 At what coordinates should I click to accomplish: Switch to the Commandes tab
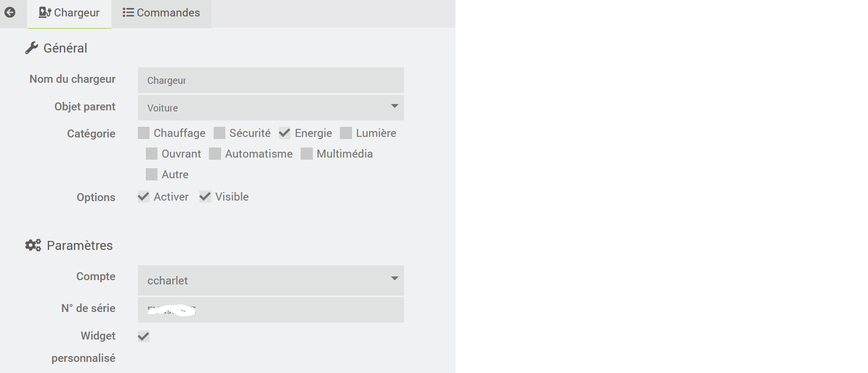(x=161, y=13)
